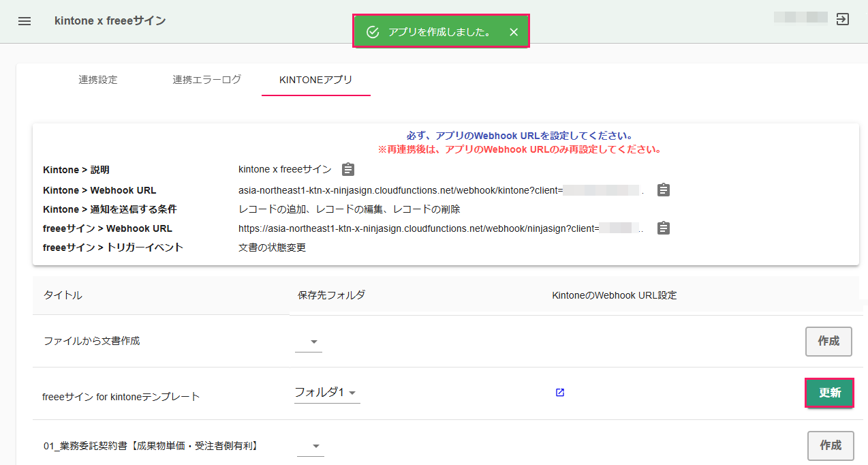
Task: Click the アプリを作成しました。 message text
Action: pyautogui.click(x=440, y=32)
